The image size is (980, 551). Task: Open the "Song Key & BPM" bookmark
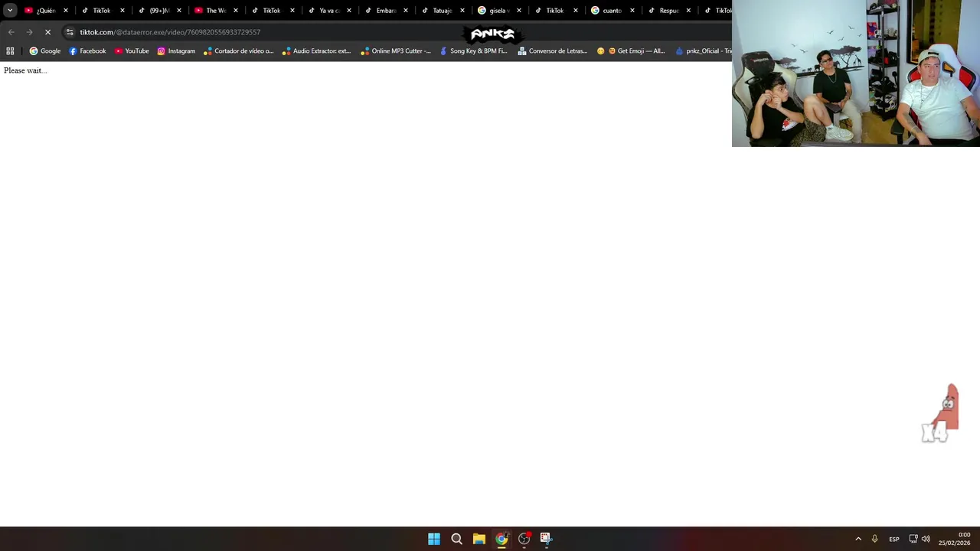[x=473, y=51]
